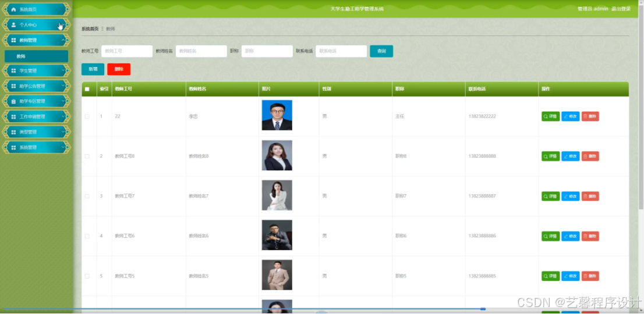The width and height of the screenshot is (644, 314).
Task: Open 详情 for teacher 李忠
Action: (x=550, y=116)
